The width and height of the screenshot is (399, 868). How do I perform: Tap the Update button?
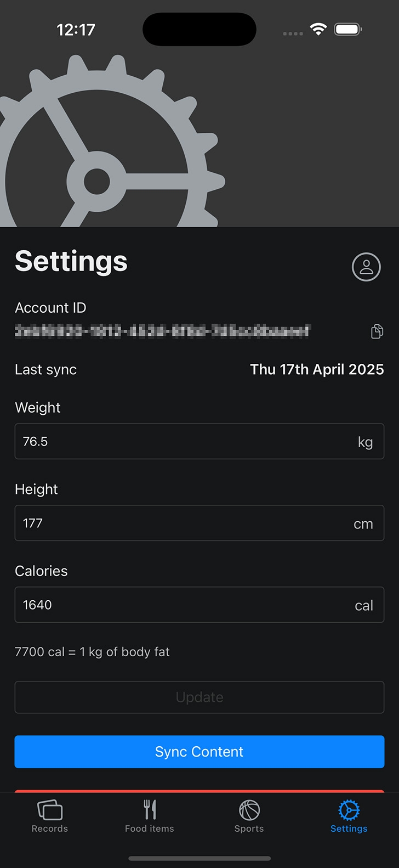200,697
